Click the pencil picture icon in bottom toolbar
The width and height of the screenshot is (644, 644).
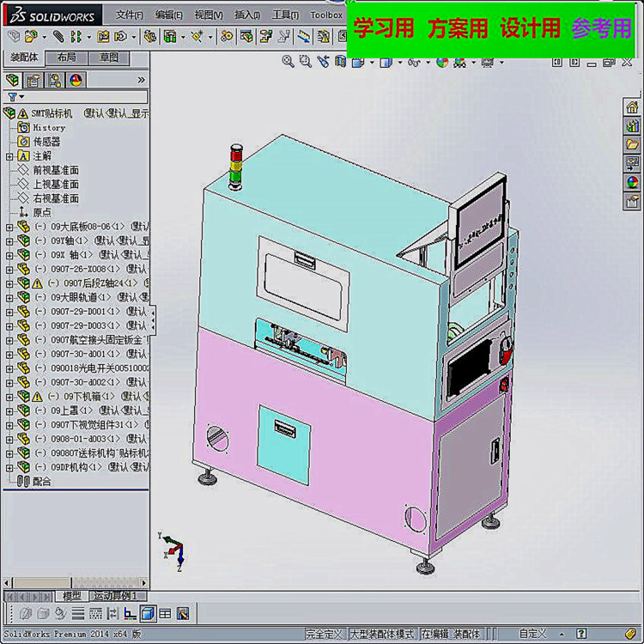[x=183, y=614]
